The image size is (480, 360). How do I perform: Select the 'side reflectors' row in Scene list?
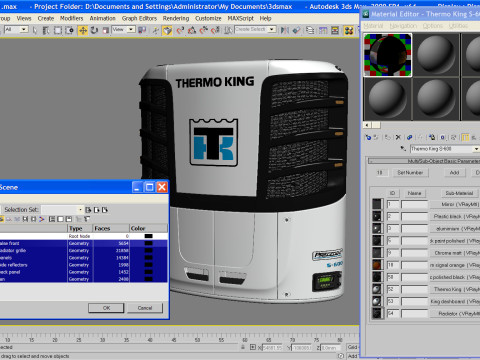coord(83,265)
